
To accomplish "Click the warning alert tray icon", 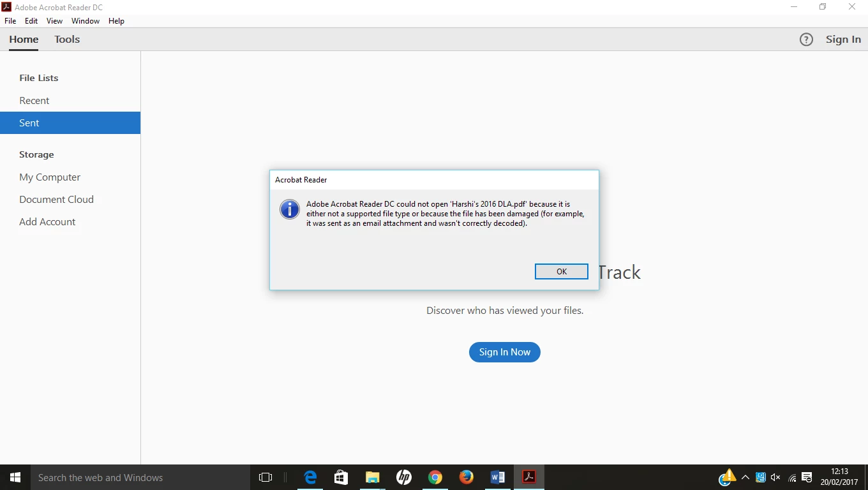I will click(x=727, y=477).
